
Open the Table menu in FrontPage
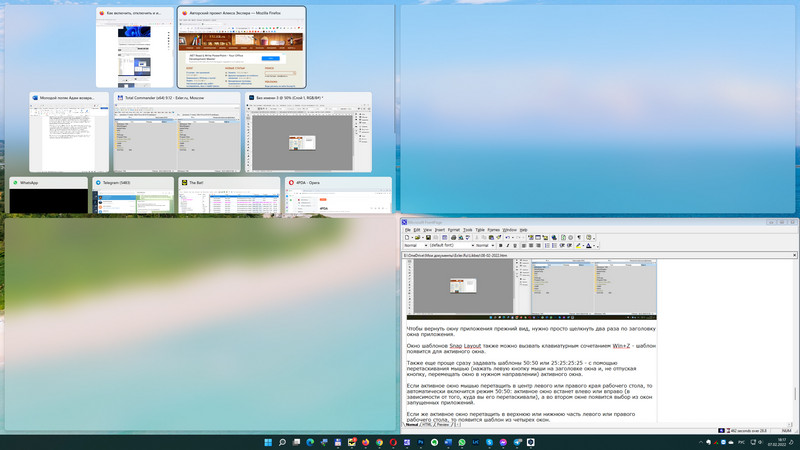pyautogui.click(x=480, y=230)
